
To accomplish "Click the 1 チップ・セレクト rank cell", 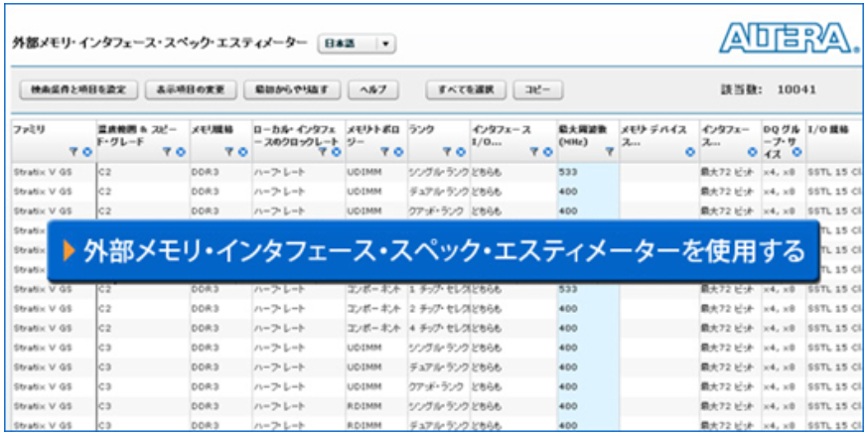I will (440, 289).
